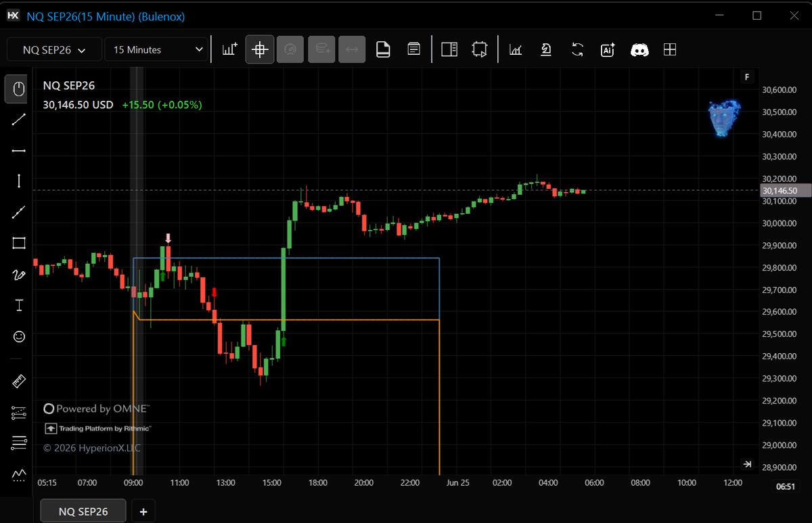Image resolution: width=812 pixels, height=523 pixels.
Task: Open the Discord link icon
Action: pyautogui.click(x=639, y=49)
